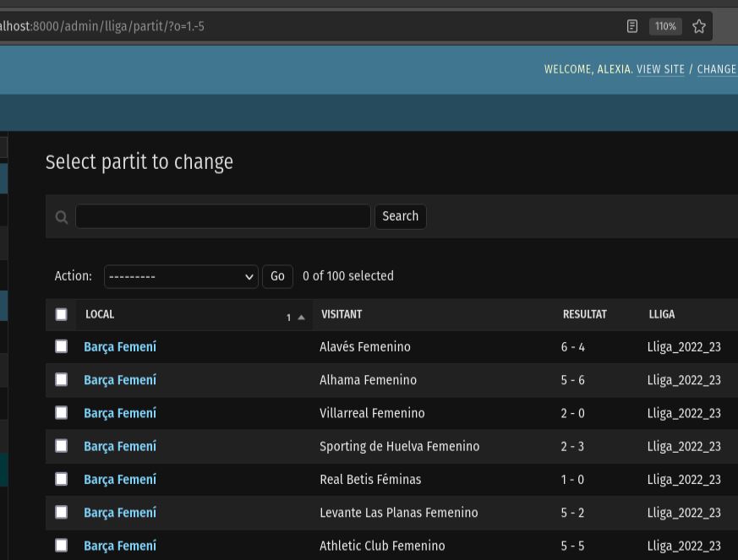Select checkbox for Villarreal Femenino match
The image size is (738, 560).
[x=61, y=413]
